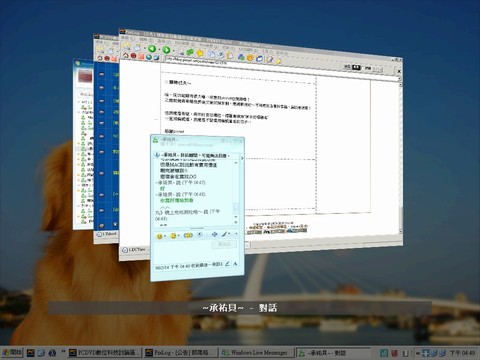Click the system tray expand arrows
The width and height of the screenshot is (480, 360).
(x=417, y=353)
